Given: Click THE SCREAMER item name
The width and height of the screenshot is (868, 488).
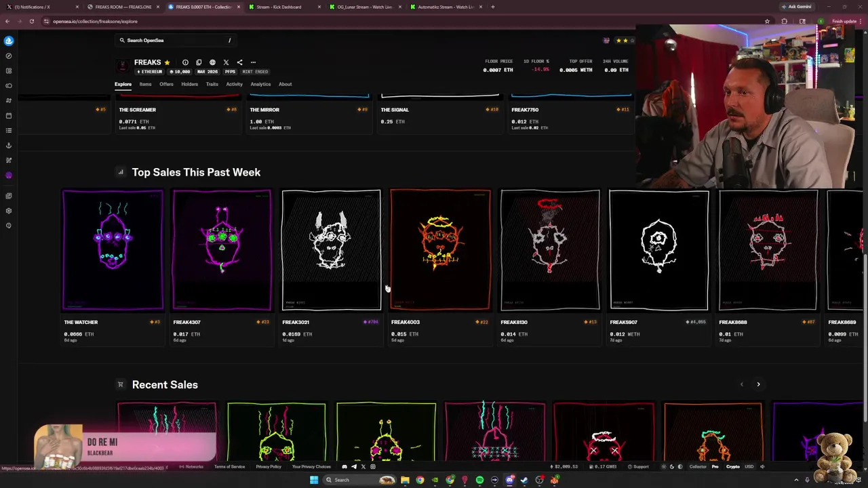Looking at the screenshot, I should pos(138,110).
